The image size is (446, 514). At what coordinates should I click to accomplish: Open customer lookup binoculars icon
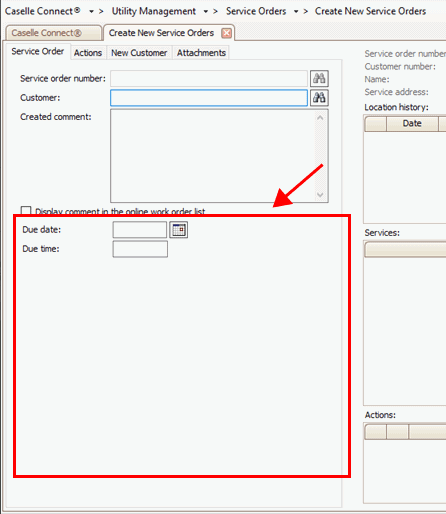click(319, 98)
